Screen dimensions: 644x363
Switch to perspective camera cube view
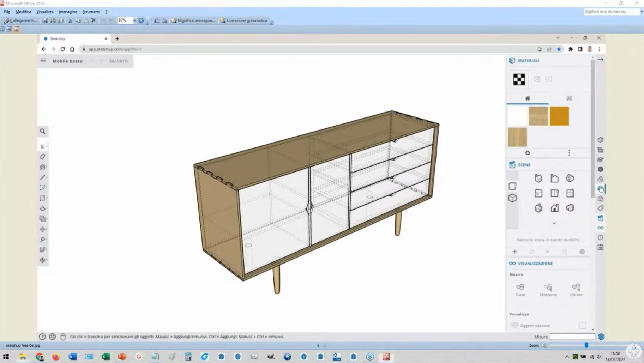[512, 198]
